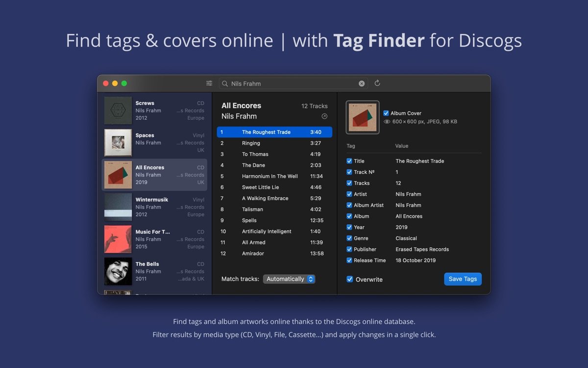Screen dimensions: 588x368
Task: Toggle the Overwrite checkbox
Action: click(350, 279)
